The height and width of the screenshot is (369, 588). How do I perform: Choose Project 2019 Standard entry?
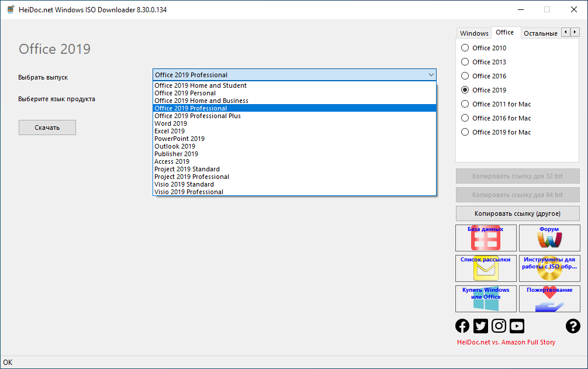(x=295, y=169)
